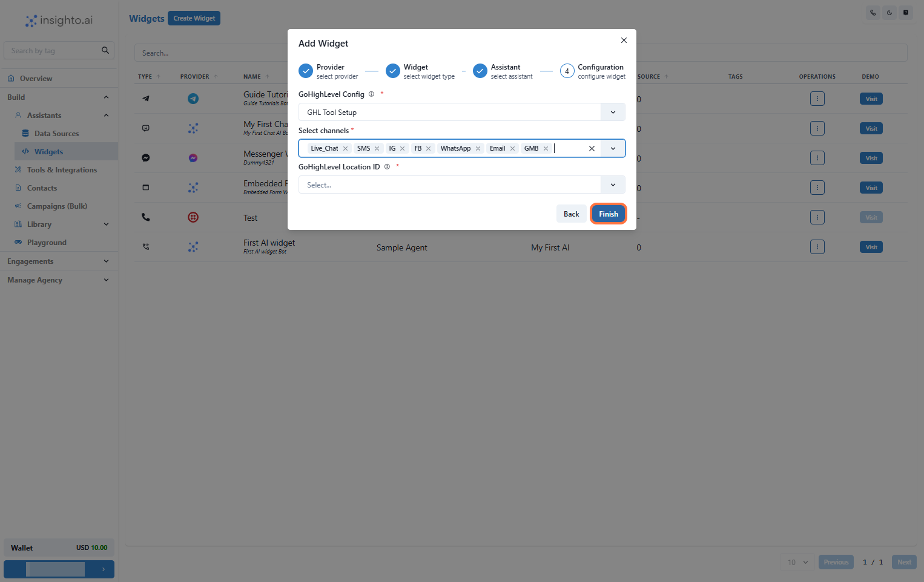The height and width of the screenshot is (582, 924).
Task: Open Contacts
Action: 42,188
